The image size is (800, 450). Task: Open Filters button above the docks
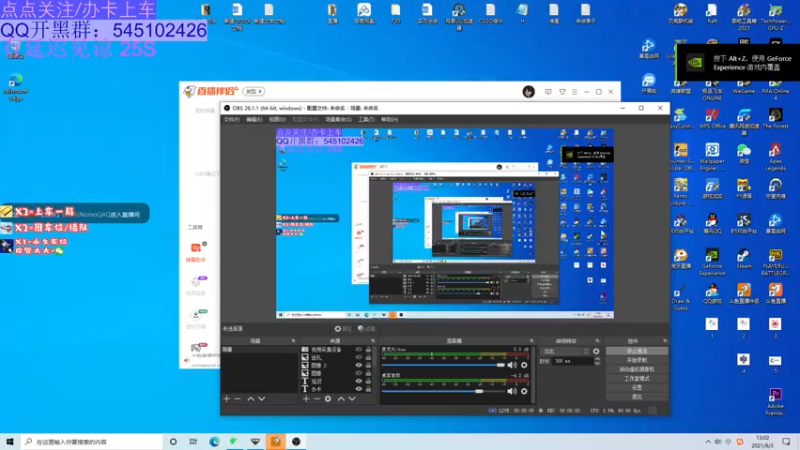pos(366,329)
